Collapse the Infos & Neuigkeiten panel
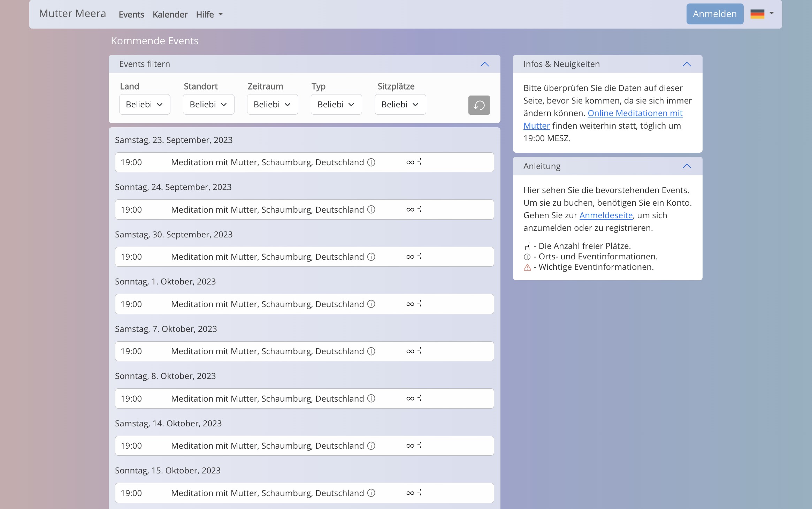Viewport: 812px width, 509px height. pyautogui.click(x=686, y=64)
